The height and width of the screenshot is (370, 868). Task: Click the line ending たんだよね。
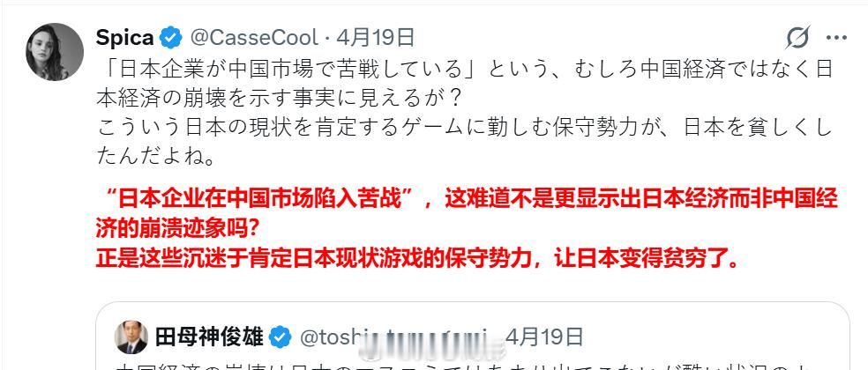tap(155, 157)
